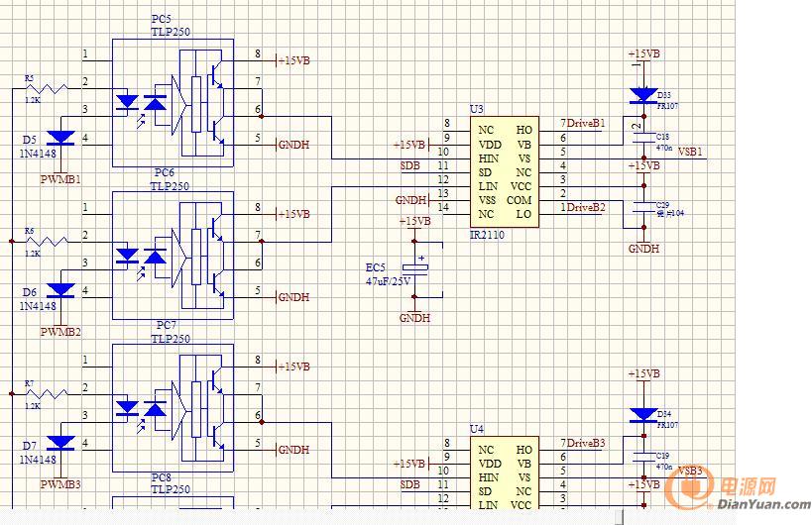Select diode D6 symbol

point(60,290)
